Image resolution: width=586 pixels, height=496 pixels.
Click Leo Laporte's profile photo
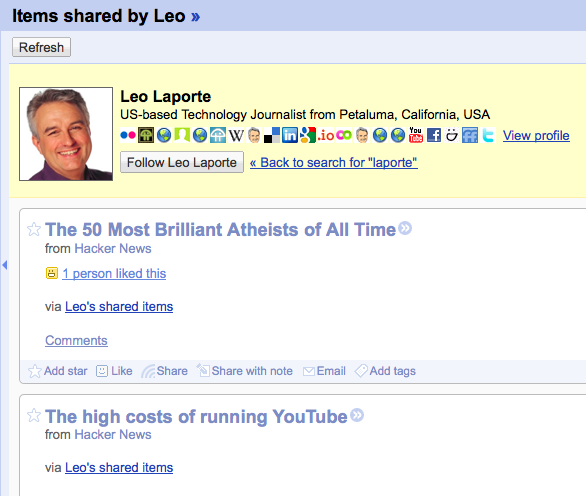click(66, 134)
